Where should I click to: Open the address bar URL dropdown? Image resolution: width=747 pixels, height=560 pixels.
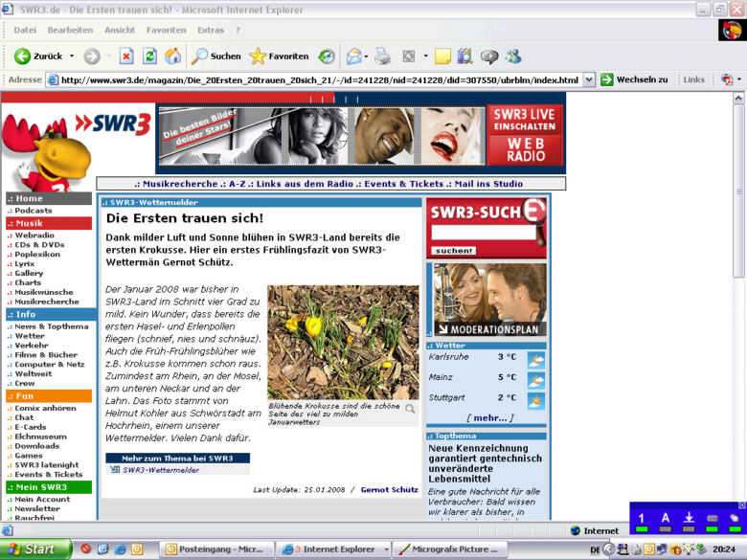point(589,79)
